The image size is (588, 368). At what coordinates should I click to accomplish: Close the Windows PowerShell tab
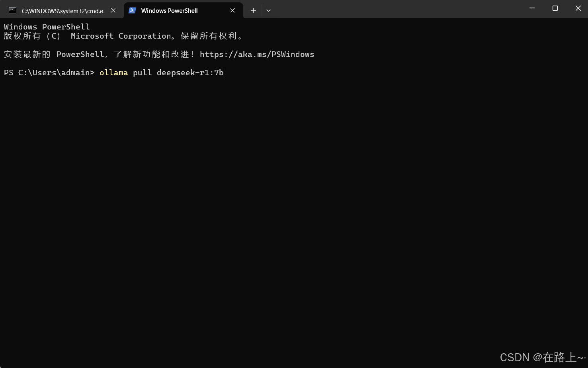[x=232, y=11]
